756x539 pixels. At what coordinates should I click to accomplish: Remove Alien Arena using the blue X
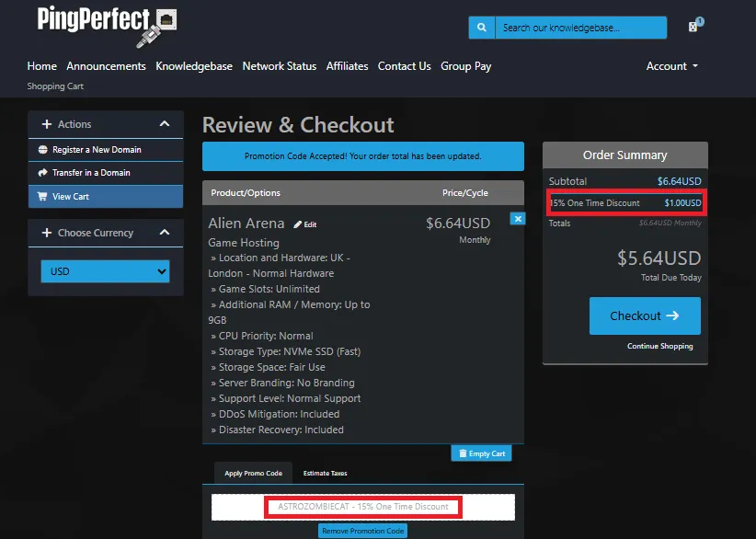[x=518, y=219]
